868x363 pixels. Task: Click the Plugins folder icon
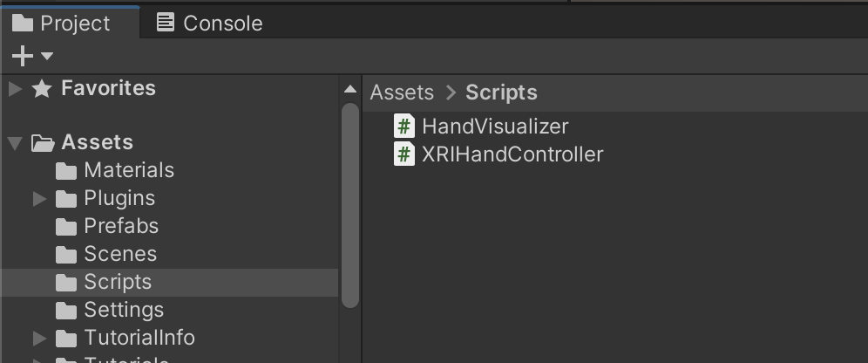click(x=66, y=198)
